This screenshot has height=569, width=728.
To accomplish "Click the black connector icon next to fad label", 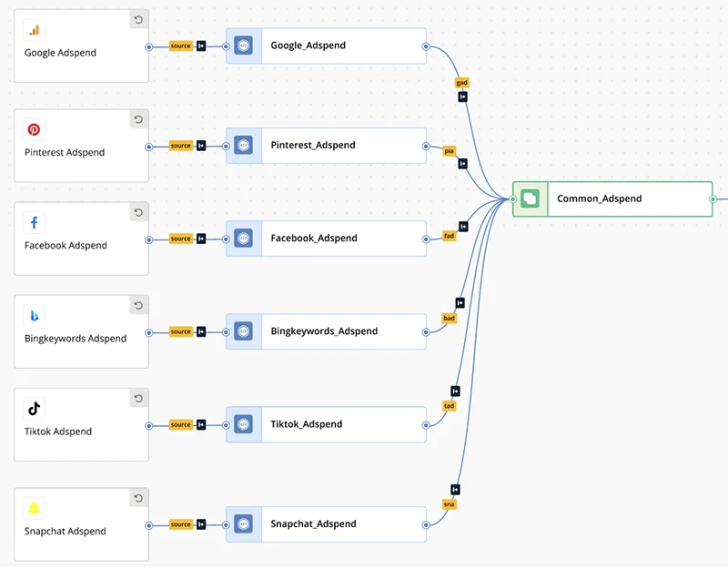I will [x=463, y=226].
